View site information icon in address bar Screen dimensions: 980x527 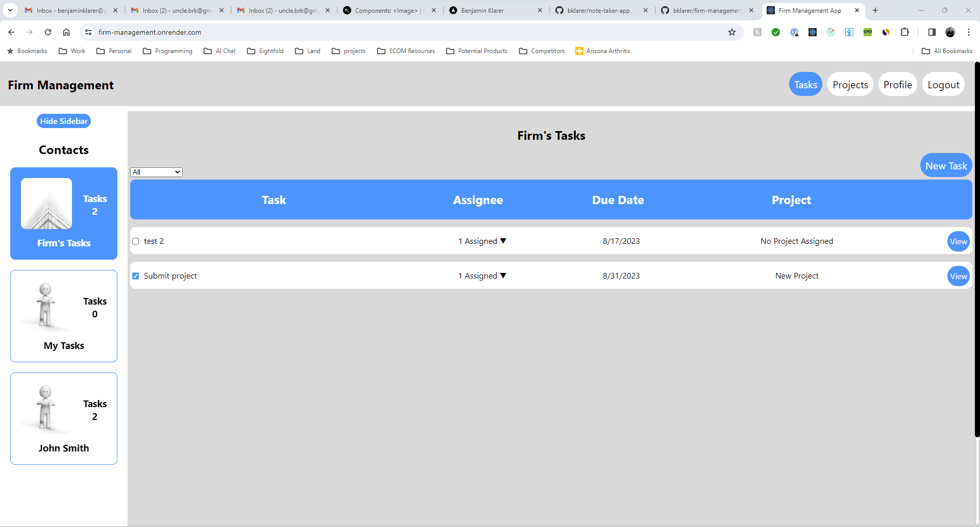click(x=88, y=32)
